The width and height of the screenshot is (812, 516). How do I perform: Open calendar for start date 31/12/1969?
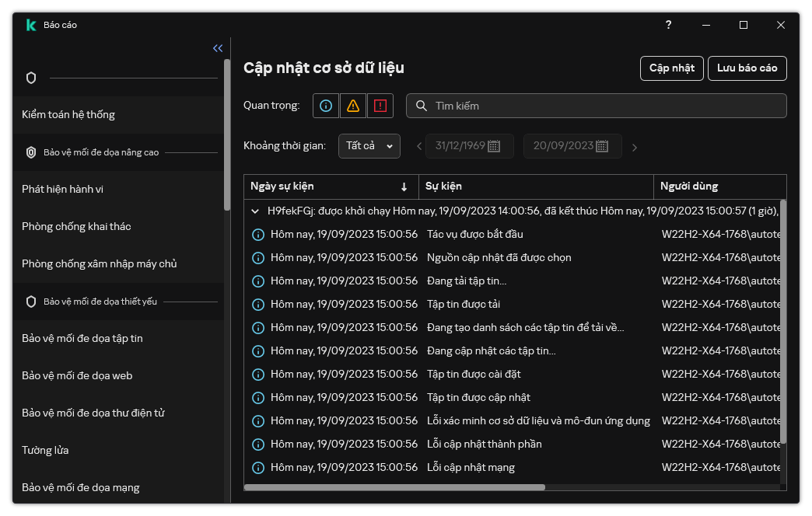(494, 146)
